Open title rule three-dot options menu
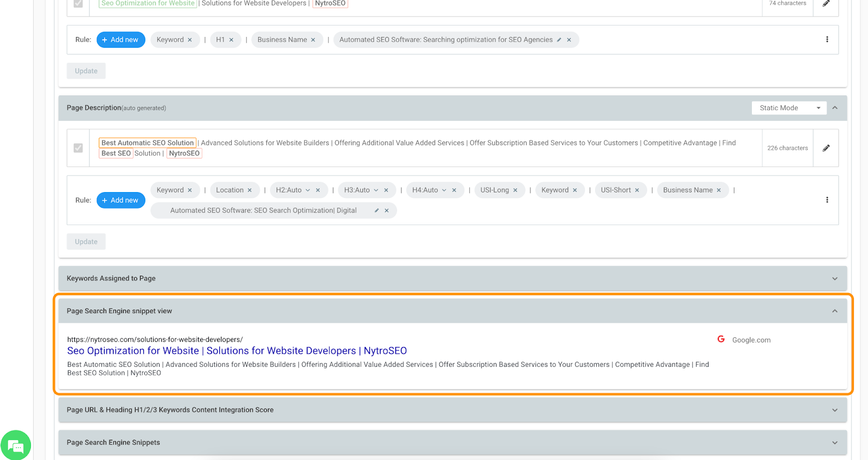Viewport: 868px width, 460px height. click(827, 40)
